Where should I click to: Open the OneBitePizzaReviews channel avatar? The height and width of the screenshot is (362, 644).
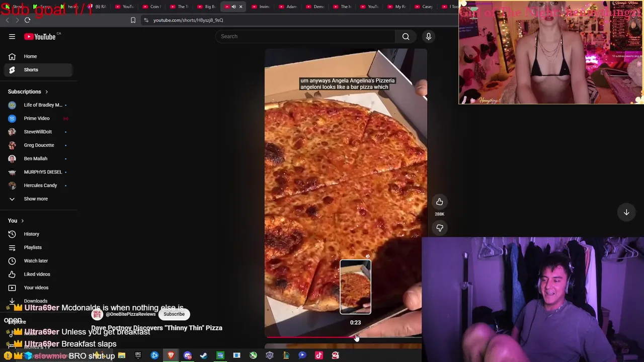tap(97, 314)
